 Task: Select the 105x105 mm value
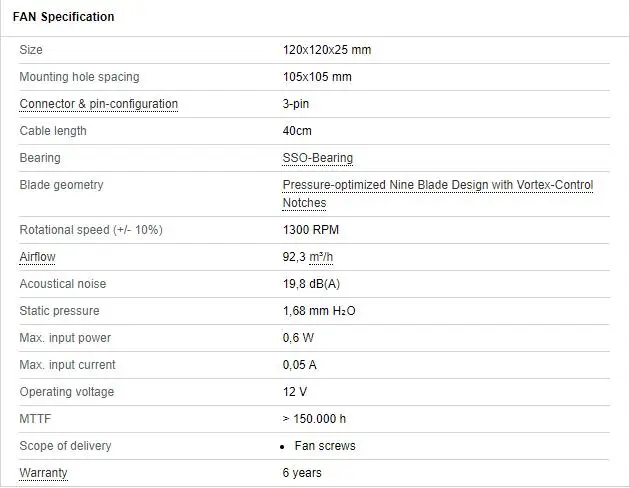(x=317, y=77)
